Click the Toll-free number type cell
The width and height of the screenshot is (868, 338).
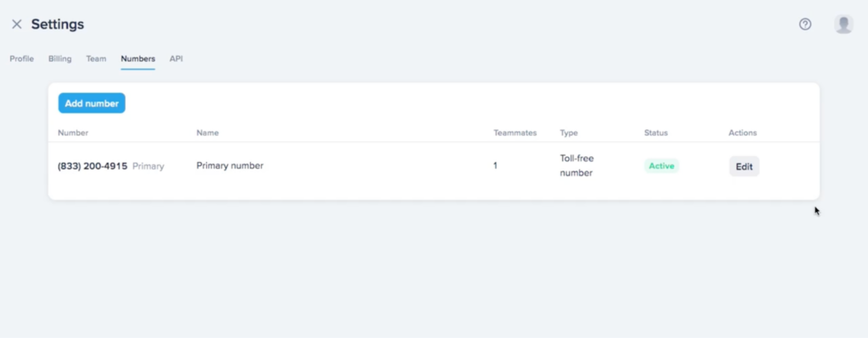pos(576,165)
